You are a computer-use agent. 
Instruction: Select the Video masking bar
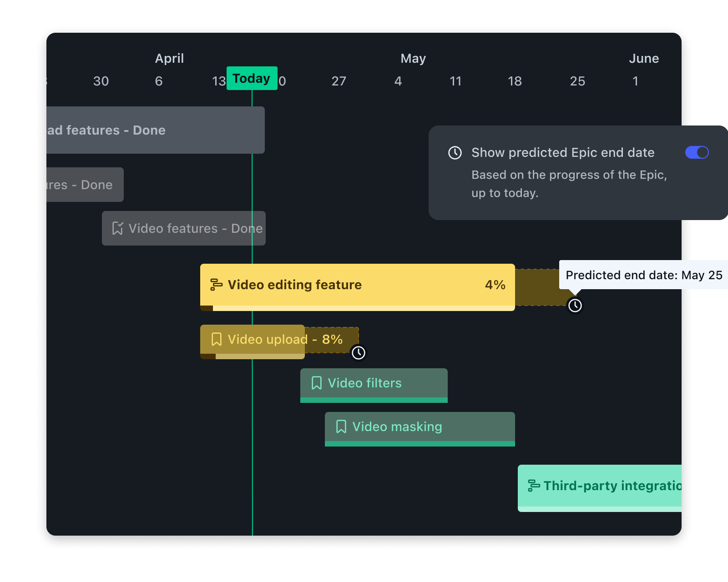click(x=419, y=426)
